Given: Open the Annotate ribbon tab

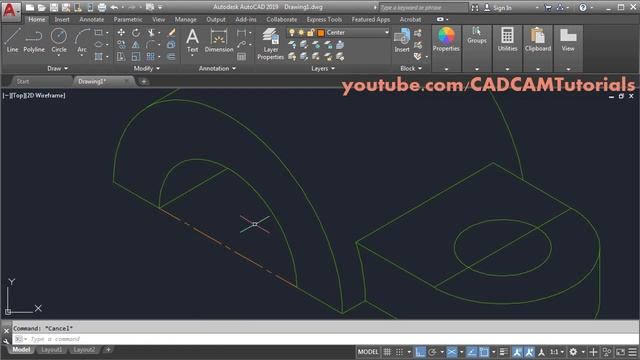Looking at the screenshot, I should 91,20.
